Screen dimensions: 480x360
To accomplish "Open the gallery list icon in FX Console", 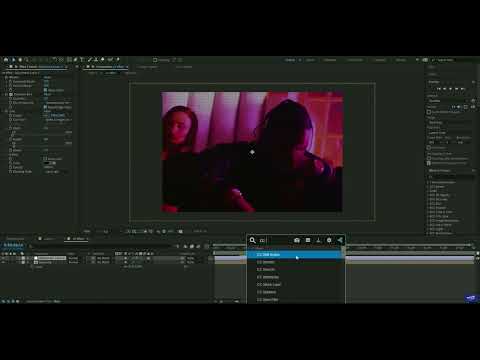I will tap(308, 240).
